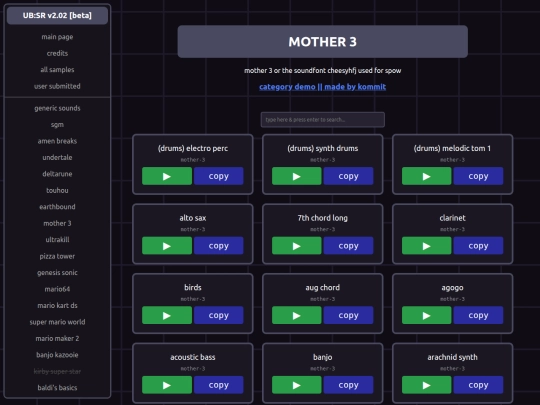Open the credits page
This screenshot has height=405, width=540.
tap(57, 53)
